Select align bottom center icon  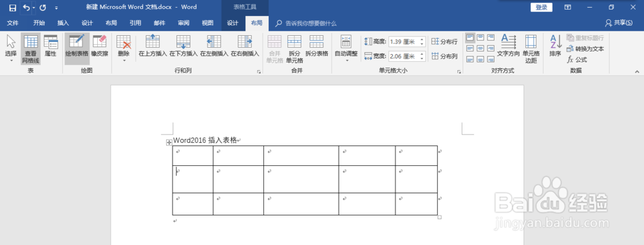tap(480, 59)
